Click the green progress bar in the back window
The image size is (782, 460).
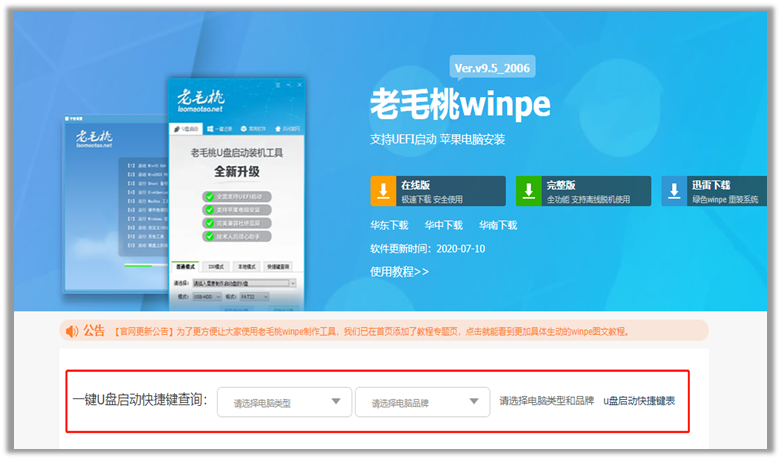pyautogui.click(x=138, y=265)
